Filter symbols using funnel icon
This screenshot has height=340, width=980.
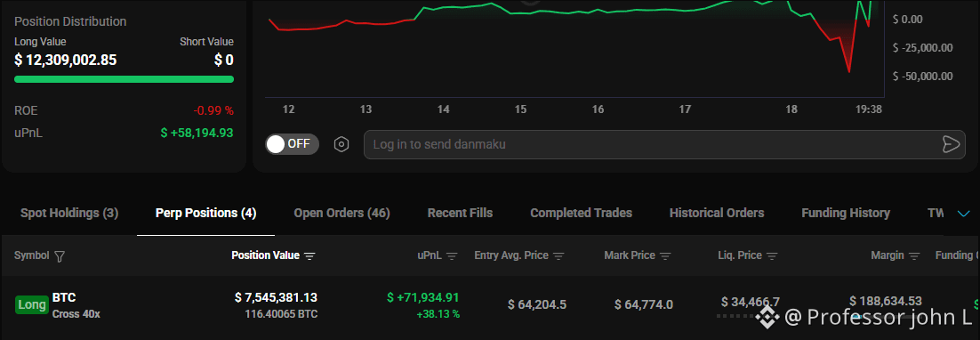pos(60,256)
